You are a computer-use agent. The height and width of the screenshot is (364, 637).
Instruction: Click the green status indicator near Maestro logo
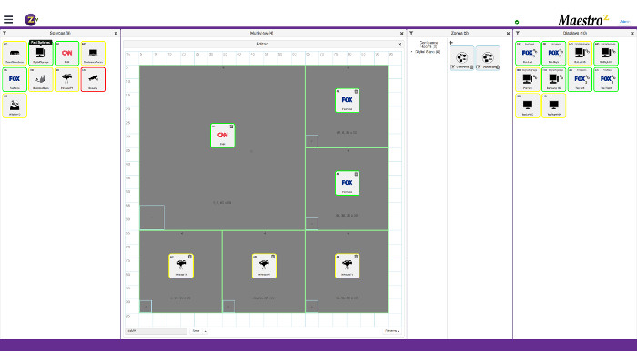click(x=517, y=22)
